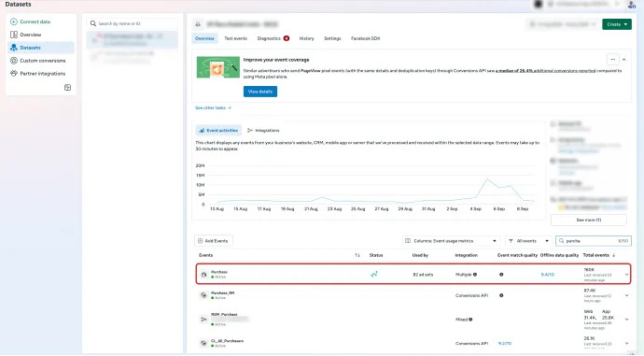The height and width of the screenshot is (356, 644).
Task: Open the median additional conversions link
Action: pos(545,71)
